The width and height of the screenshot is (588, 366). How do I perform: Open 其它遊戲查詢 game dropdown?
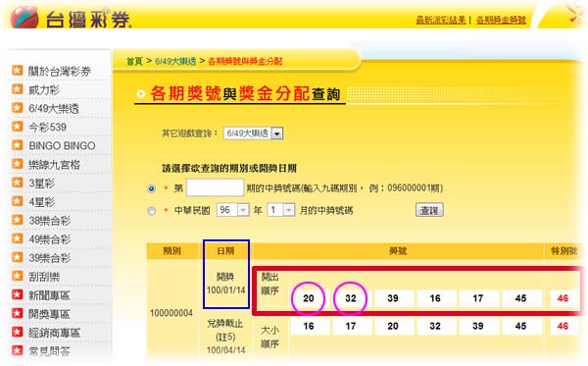click(254, 133)
